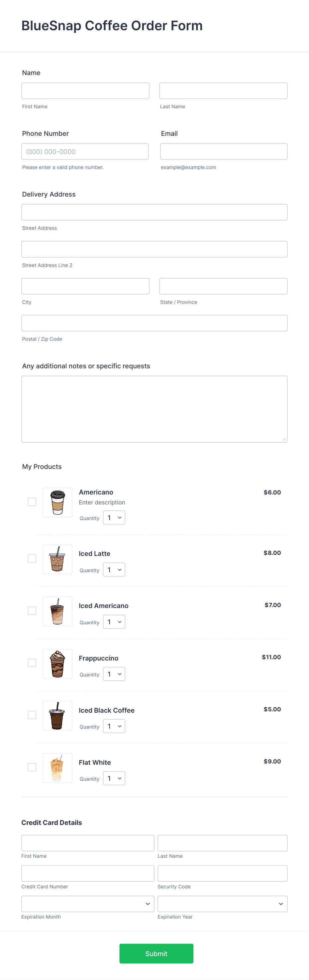
Task: Check the Flat White product box
Action: point(32,767)
